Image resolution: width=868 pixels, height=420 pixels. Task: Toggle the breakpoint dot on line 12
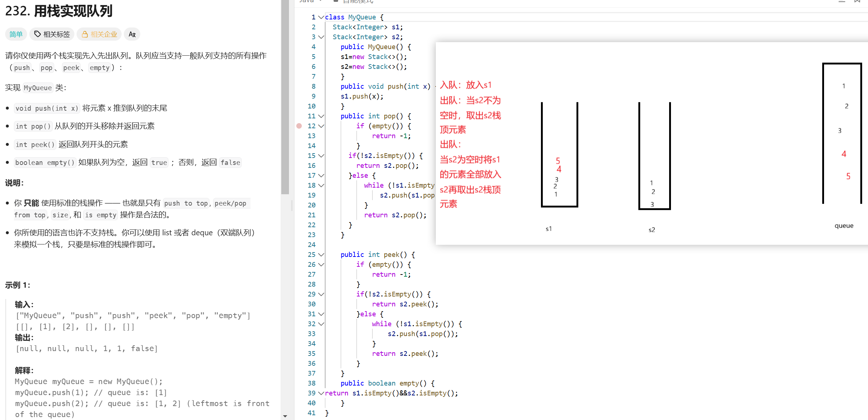tap(299, 126)
